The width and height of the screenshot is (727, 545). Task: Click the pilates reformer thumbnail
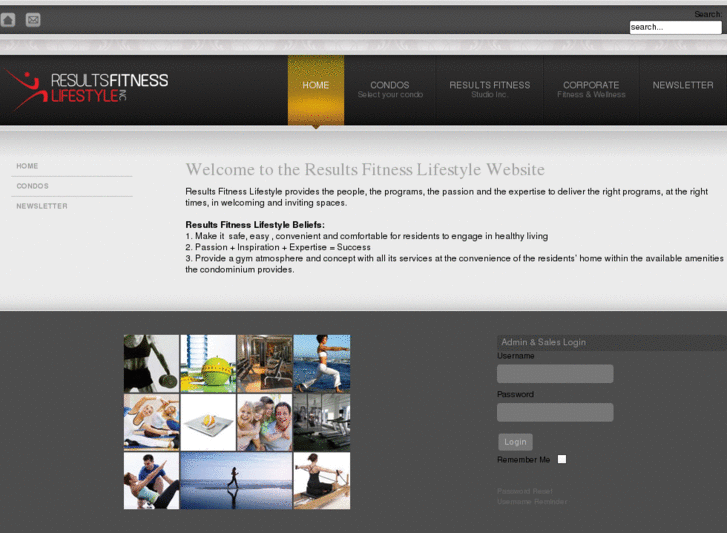coord(322,481)
